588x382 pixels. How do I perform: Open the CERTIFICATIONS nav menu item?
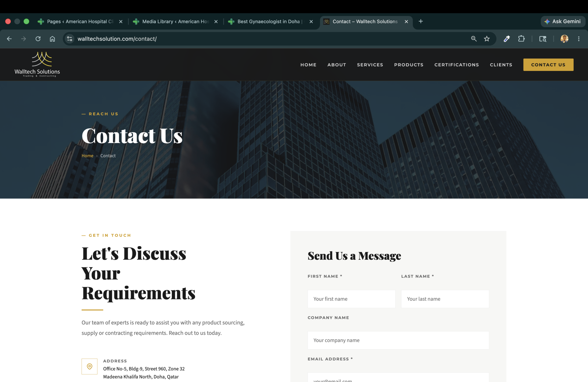457,65
